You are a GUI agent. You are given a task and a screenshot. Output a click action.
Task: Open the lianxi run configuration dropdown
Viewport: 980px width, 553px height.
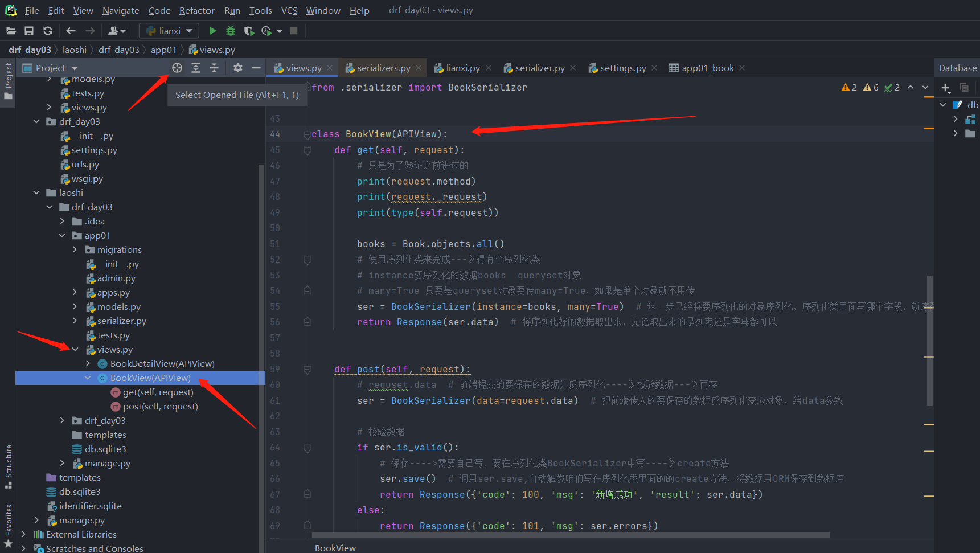[x=170, y=31]
